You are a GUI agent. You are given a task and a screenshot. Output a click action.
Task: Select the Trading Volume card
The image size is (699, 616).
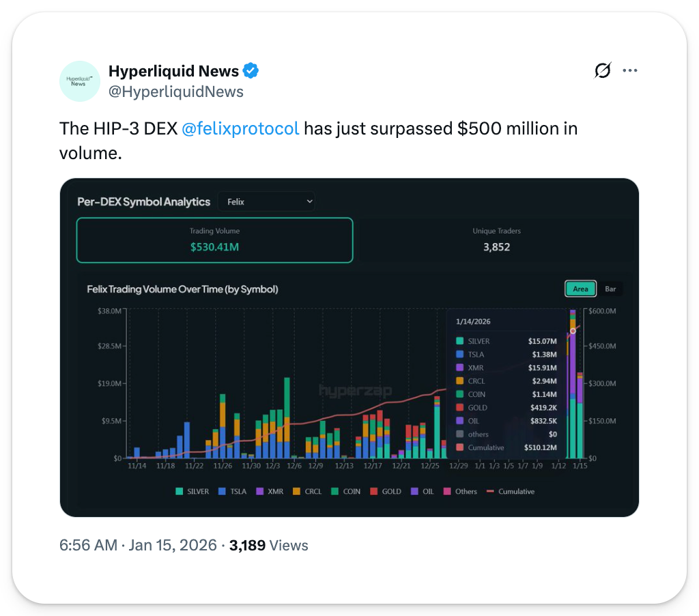[214, 240]
